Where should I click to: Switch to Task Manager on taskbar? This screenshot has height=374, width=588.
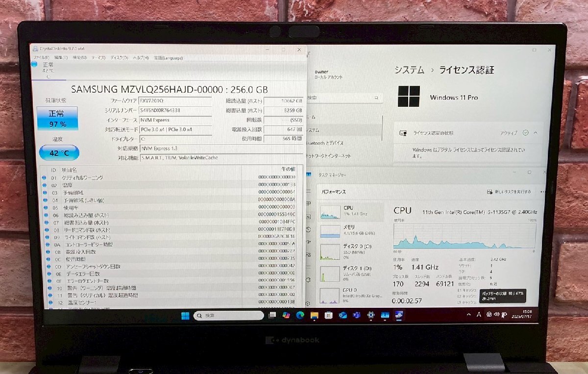[x=385, y=315]
